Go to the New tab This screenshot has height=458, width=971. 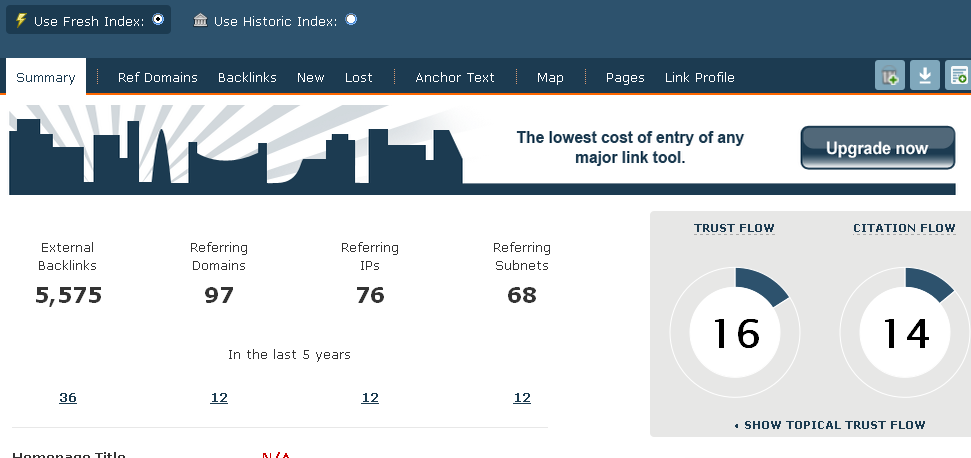pos(310,77)
